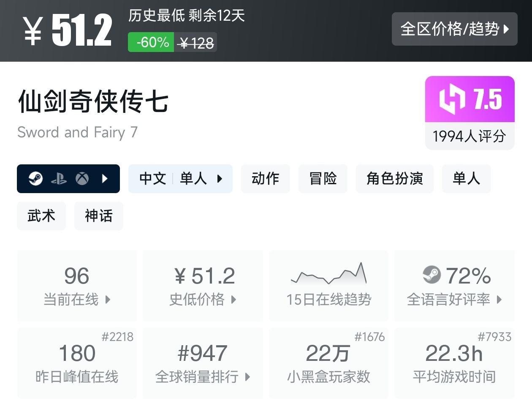Click the large ¥51.2 current price
The height and width of the screenshot is (401, 532).
point(68,30)
